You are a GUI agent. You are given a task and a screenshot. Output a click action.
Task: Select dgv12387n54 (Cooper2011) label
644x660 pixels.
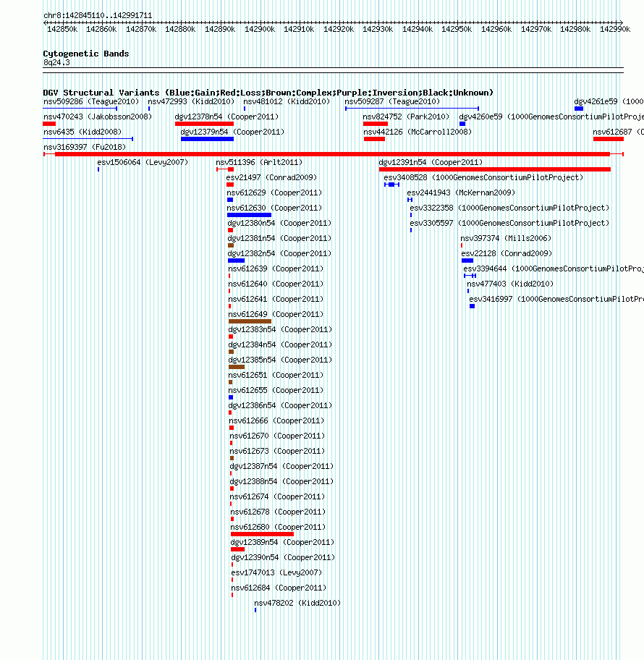click(281, 466)
